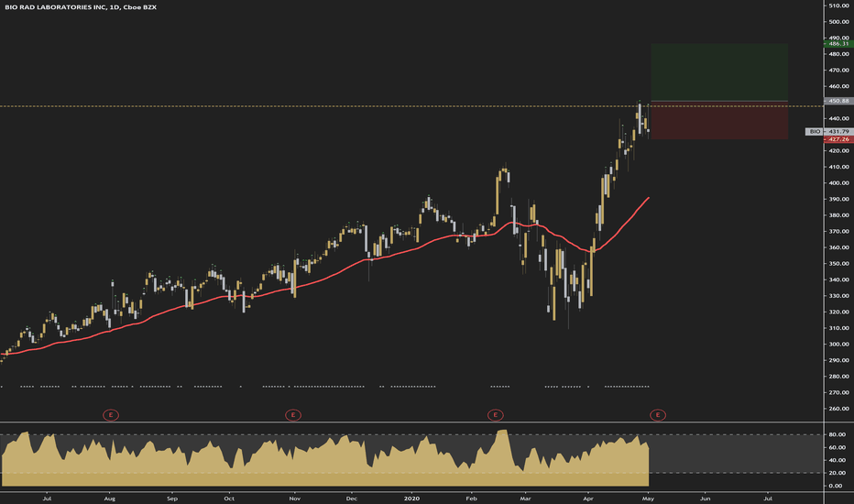Open the earnings marker near February

pos(495,415)
